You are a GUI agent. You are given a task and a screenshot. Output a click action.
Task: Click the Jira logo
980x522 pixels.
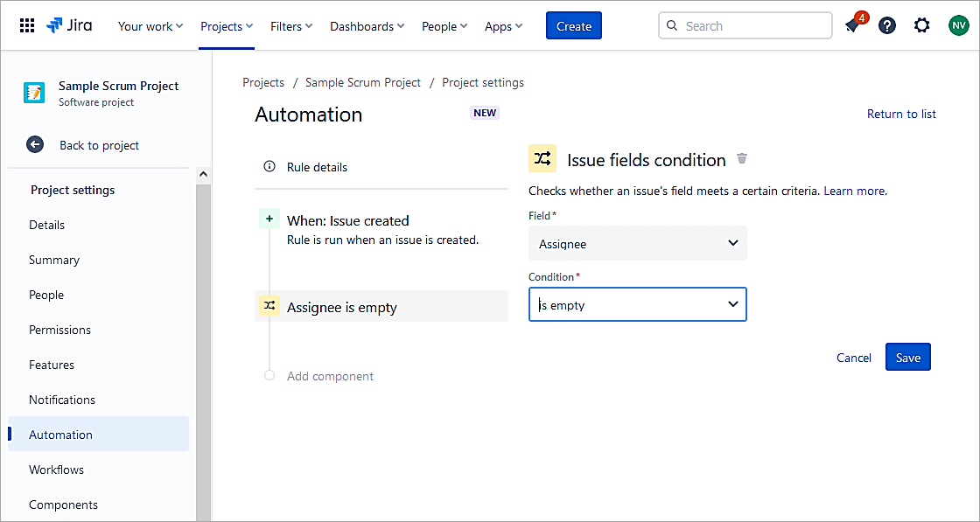69,26
